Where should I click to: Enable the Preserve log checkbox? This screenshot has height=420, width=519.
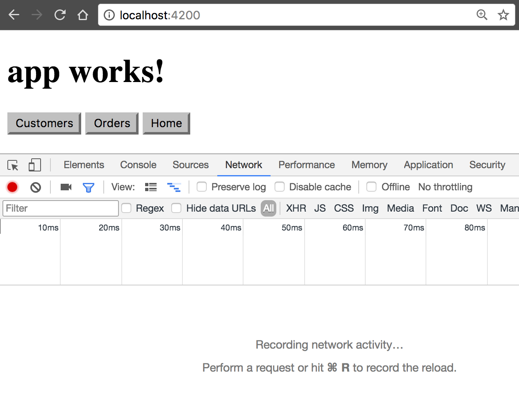click(202, 187)
